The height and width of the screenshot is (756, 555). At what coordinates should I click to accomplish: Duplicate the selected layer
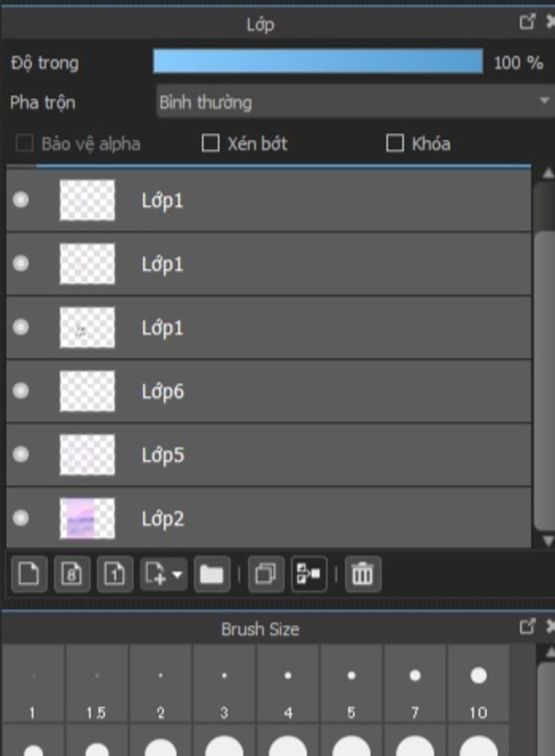pos(266,574)
